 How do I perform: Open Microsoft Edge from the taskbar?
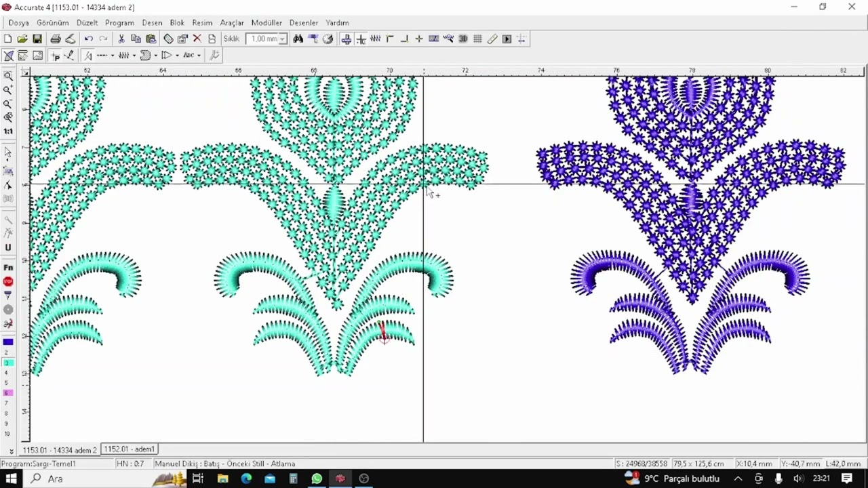point(246,479)
